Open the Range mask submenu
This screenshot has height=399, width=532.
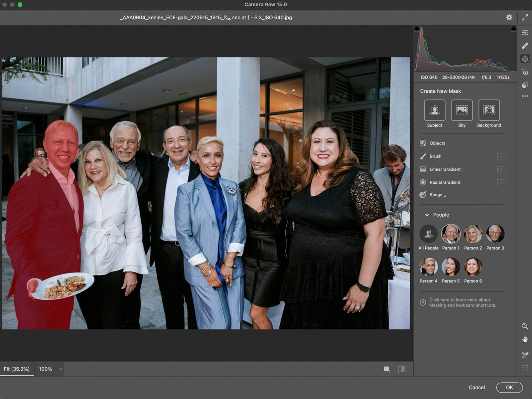[x=437, y=195]
